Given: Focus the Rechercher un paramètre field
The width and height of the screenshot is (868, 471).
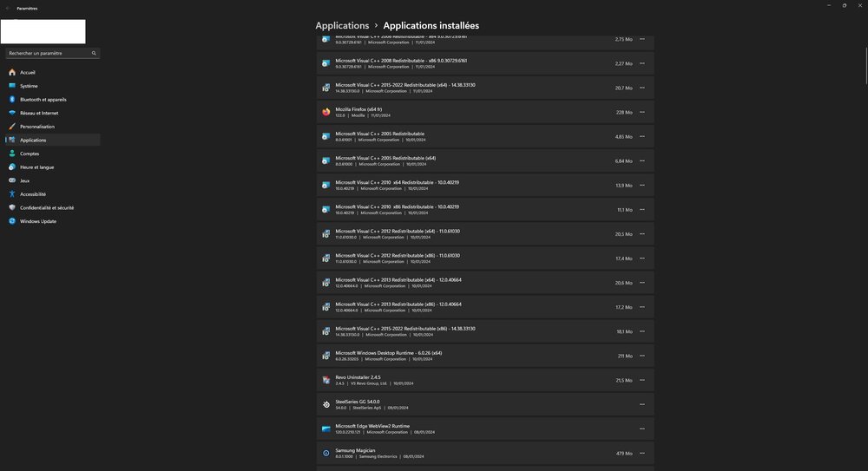Looking at the screenshot, I should point(48,53).
